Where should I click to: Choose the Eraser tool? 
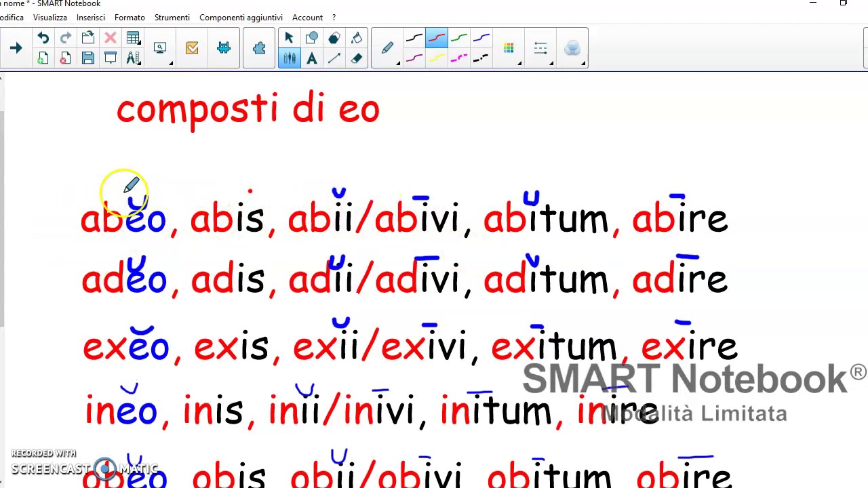357,58
